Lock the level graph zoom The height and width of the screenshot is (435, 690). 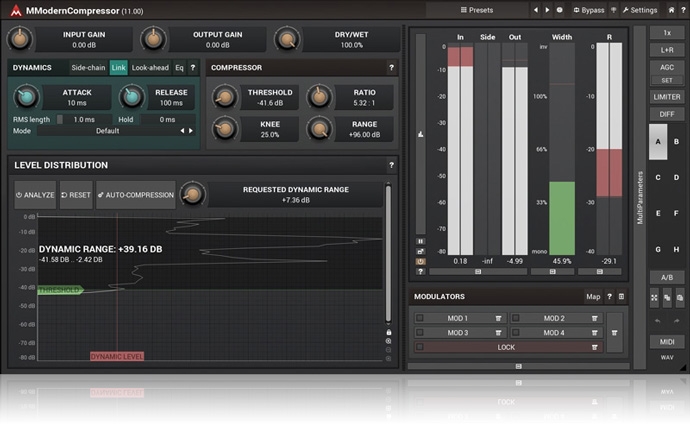pyautogui.click(x=389, y=333)
